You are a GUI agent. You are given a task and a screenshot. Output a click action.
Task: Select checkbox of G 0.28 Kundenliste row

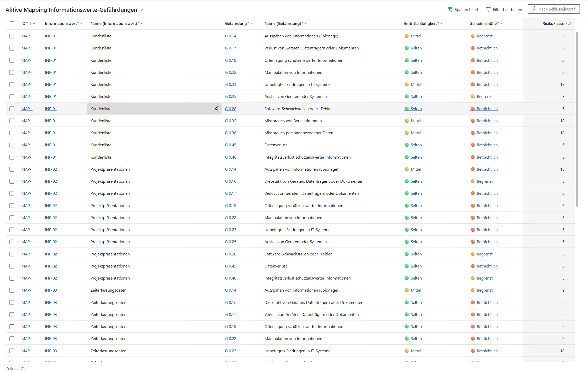12,109
